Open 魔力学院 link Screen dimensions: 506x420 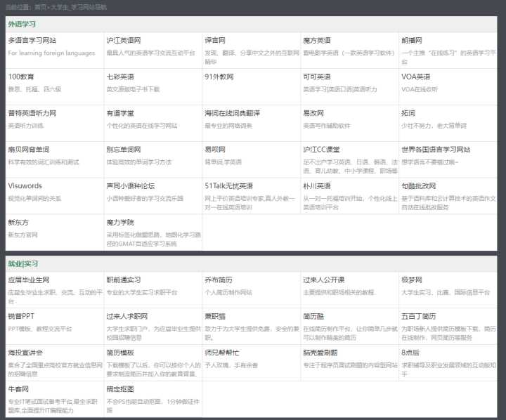[x=120, y=222]
